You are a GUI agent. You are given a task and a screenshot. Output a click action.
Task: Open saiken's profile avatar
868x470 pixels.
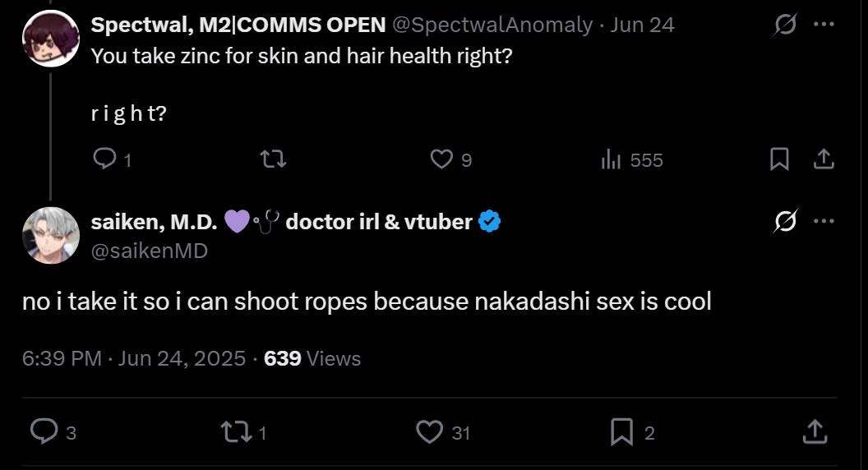point(50,236)
